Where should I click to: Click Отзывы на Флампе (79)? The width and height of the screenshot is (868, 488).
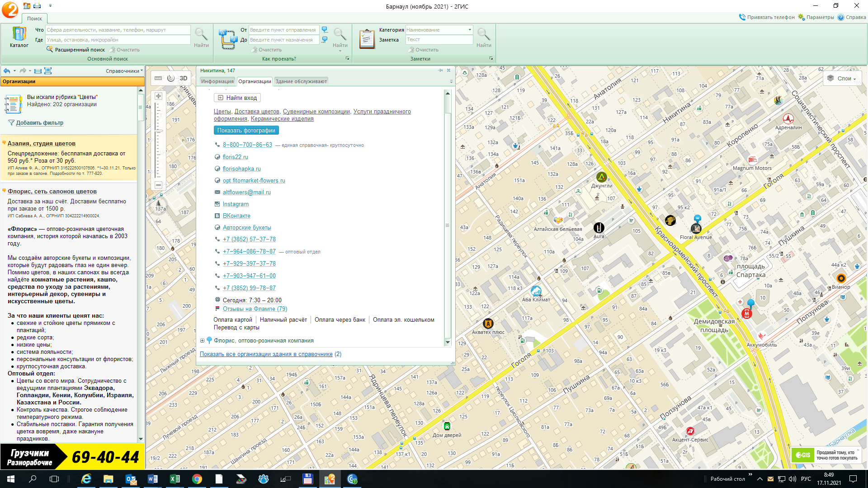point(255,309)
